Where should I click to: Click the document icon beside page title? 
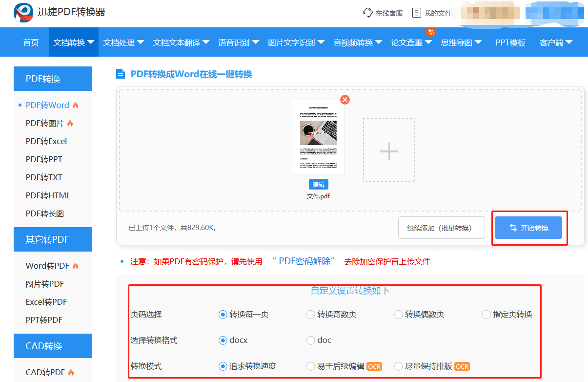(x=120, y=74)
